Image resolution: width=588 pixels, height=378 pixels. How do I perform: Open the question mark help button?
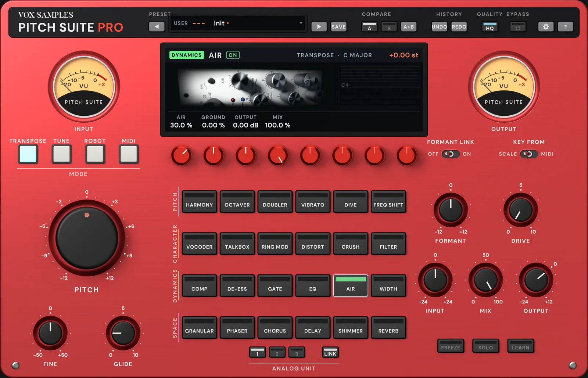coord(565,27)
